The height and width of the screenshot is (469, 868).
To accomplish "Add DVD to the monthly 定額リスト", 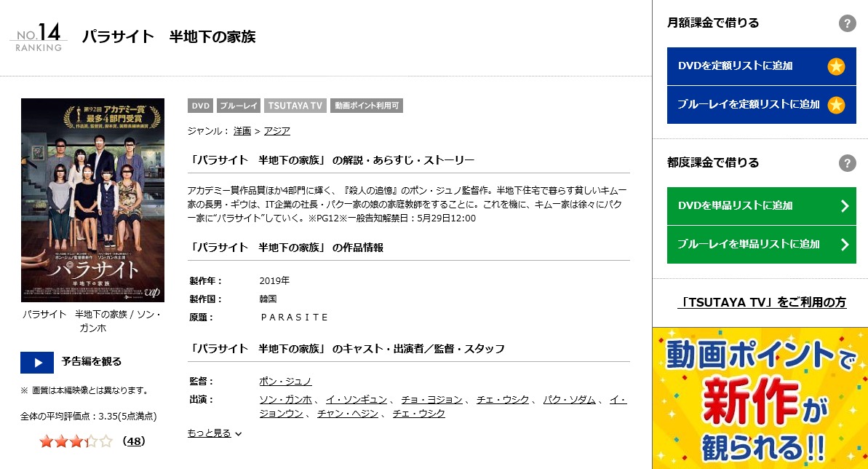I will 761,66.
